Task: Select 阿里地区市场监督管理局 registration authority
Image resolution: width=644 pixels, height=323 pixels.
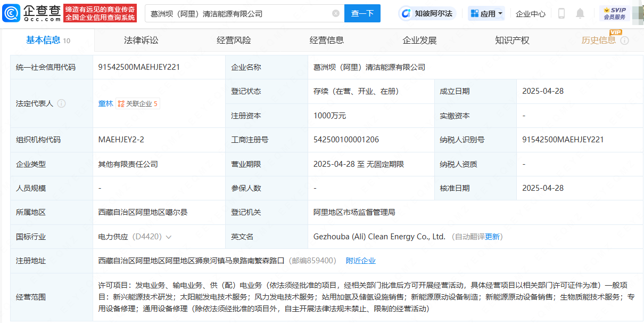Action: (x=354, y=212)
